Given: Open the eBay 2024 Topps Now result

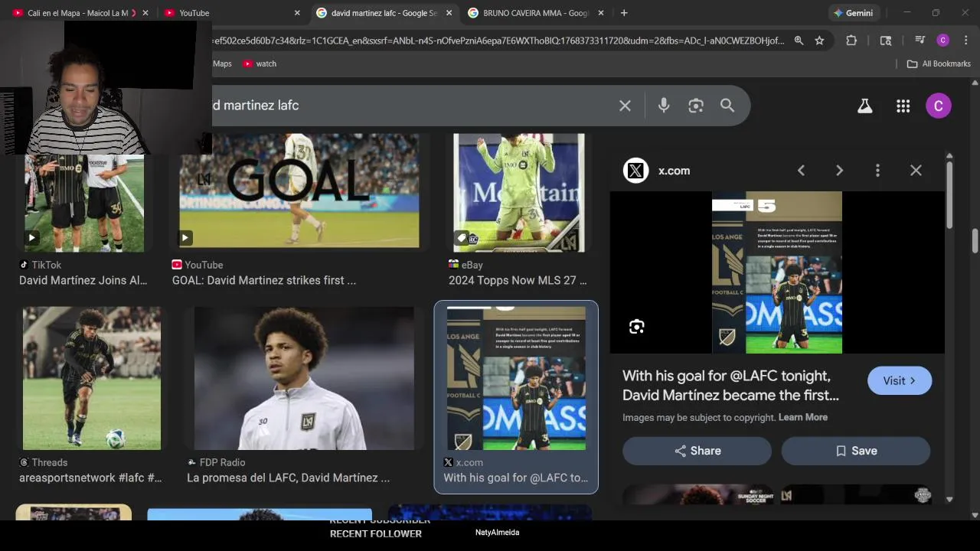Looking at the screenshot, I should point(519,193).
